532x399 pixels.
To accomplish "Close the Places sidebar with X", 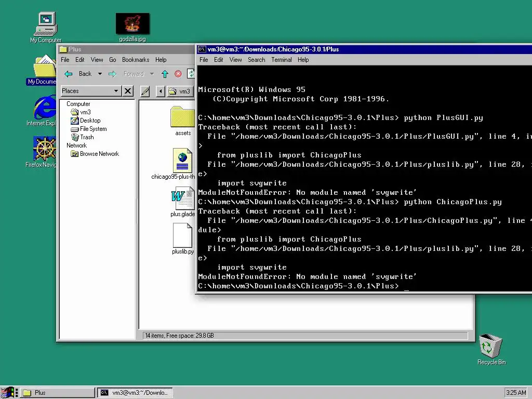I will (128, 91).
